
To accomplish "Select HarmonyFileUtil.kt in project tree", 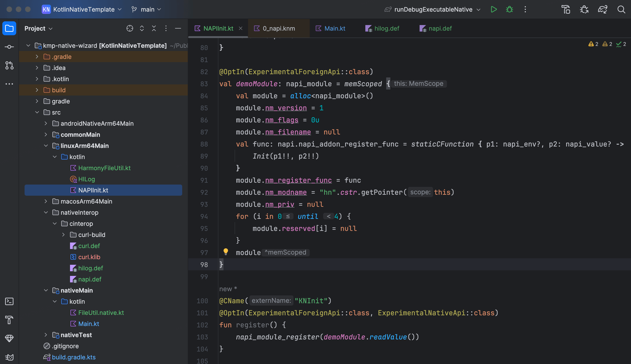I will pyautogui.click(x=104, y=168).
